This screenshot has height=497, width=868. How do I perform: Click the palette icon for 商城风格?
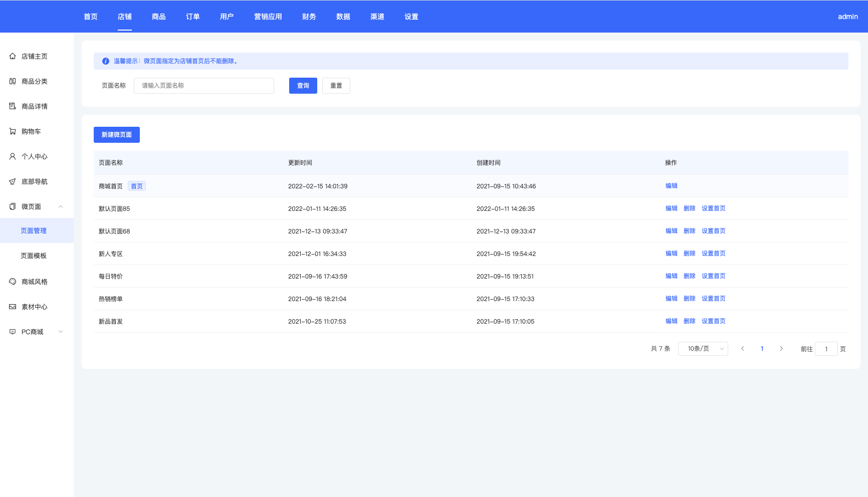point(13,282)
